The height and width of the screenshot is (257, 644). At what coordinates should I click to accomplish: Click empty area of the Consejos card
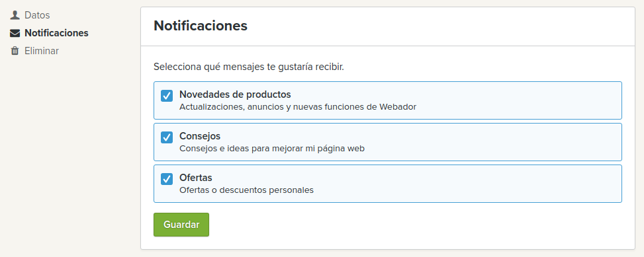pyautogui.click(x=493, y=142)
